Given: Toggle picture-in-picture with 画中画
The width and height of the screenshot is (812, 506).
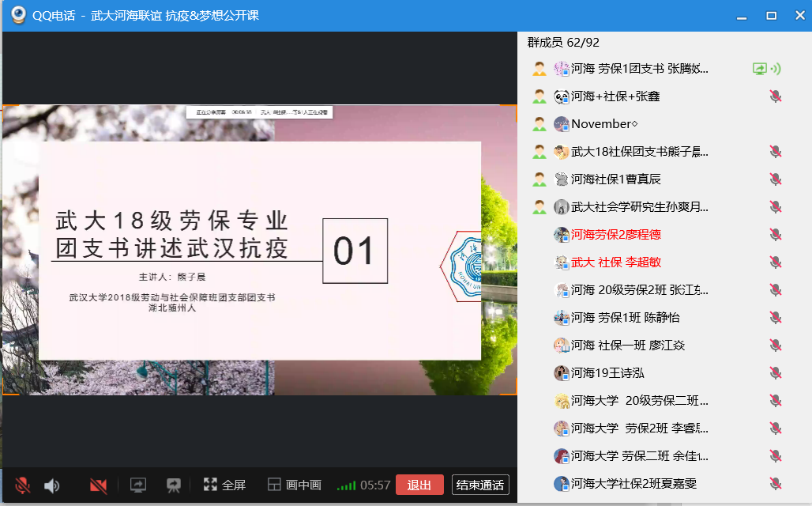Looking at the screenshot, I should 294,485.
